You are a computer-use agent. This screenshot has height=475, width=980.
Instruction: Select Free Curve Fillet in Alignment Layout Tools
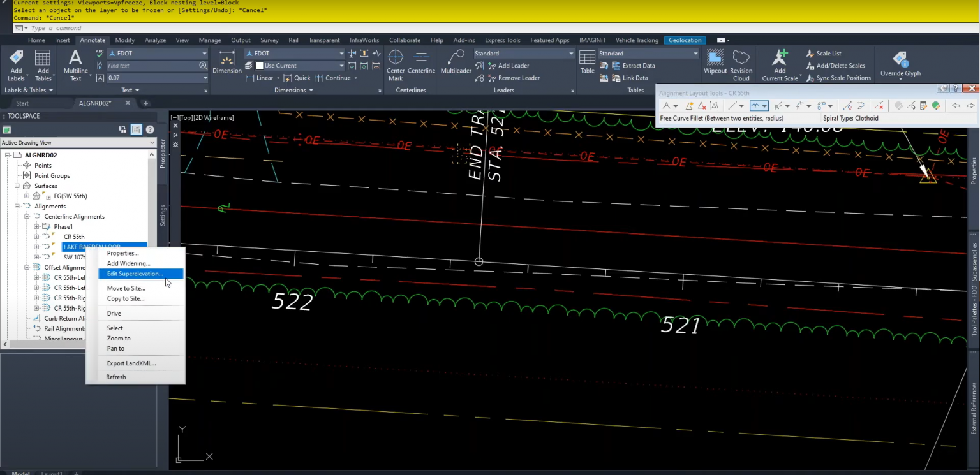[x=755, y=106]
